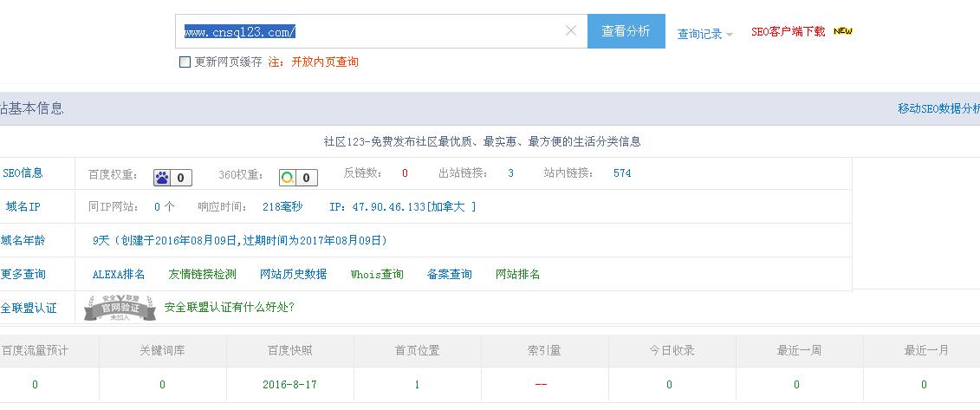Enable the 更新网页缓存 checkbox
Viewport: 980px width, 410px height.
click(x=185, y=62)
